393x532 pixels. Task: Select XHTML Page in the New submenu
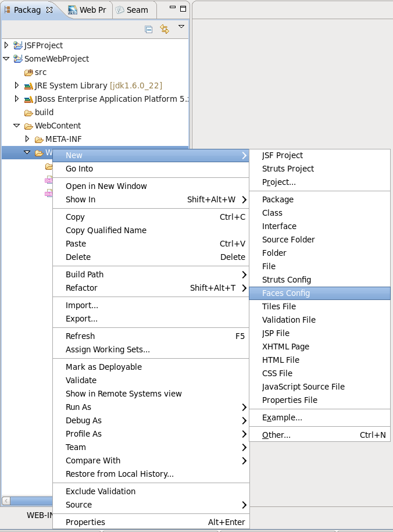[x=320, y=347]
